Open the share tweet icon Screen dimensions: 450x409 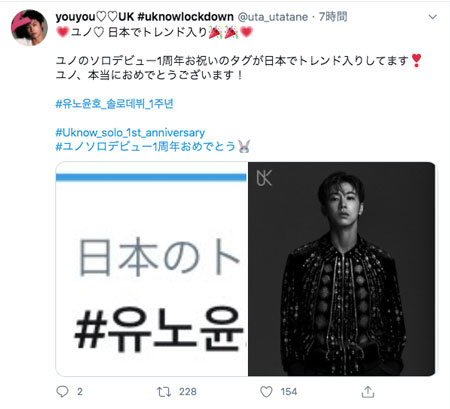368,392
